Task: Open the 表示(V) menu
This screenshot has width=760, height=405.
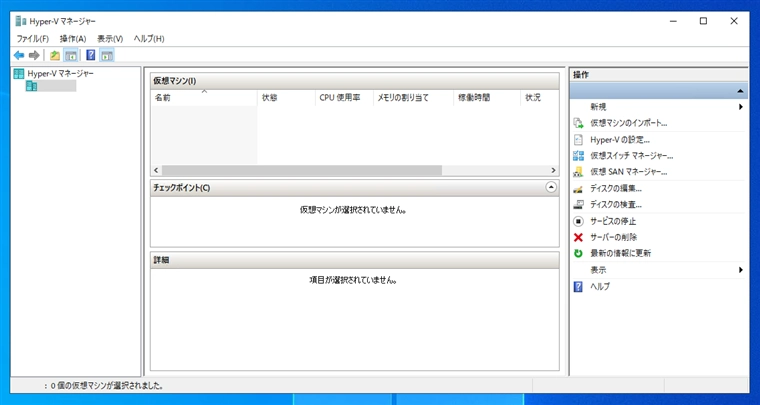Action: 110,39
